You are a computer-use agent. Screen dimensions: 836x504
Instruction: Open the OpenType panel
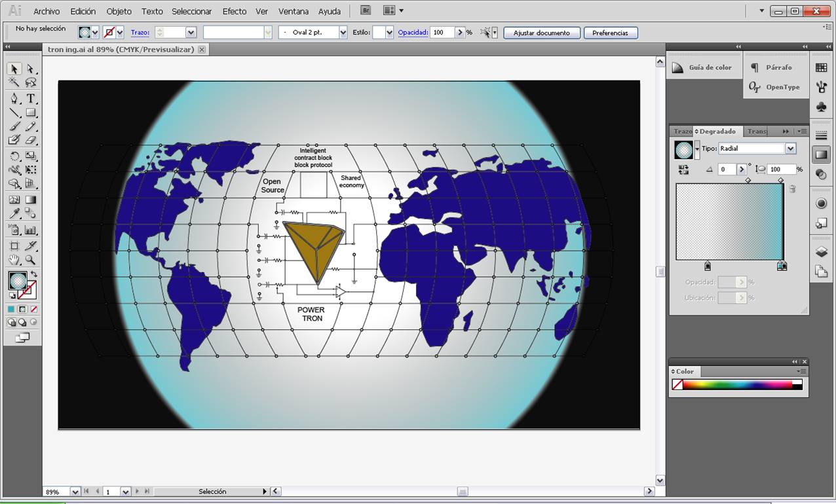pos(774,87)
